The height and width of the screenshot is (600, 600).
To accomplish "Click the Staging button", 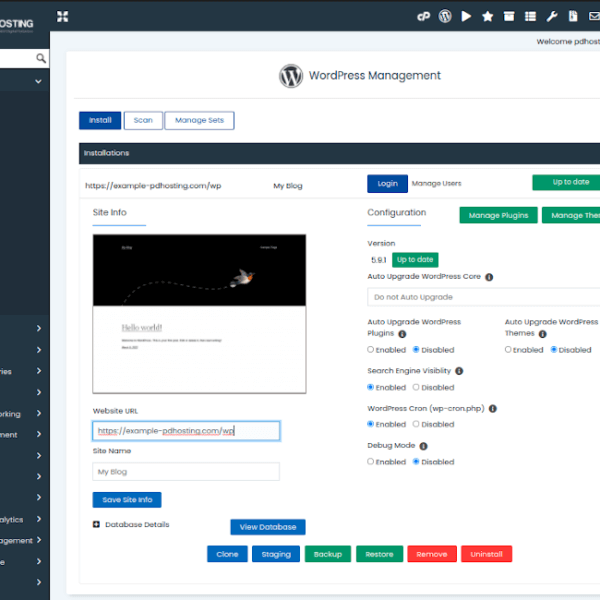I will 276,554.
